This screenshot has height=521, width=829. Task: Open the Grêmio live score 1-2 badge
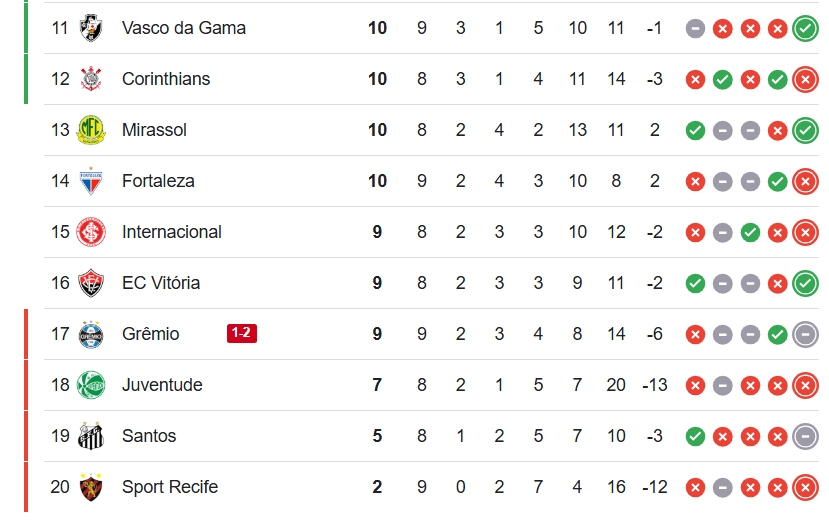point(242,333)
